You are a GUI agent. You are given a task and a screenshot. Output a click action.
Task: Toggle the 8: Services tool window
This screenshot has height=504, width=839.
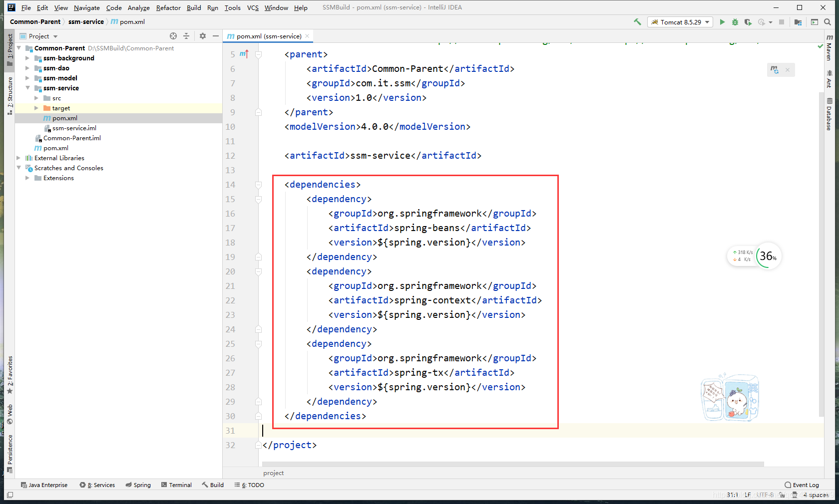[x=97, y=485]
